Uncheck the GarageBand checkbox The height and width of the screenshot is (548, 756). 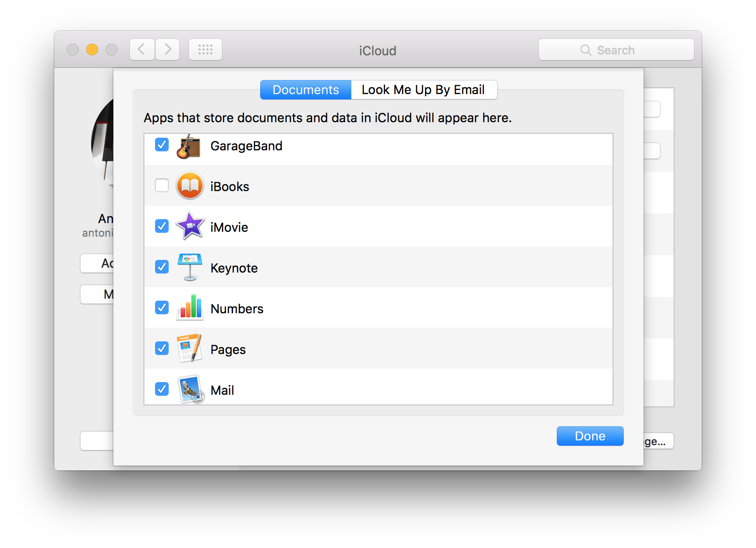(x=162, y=145)
